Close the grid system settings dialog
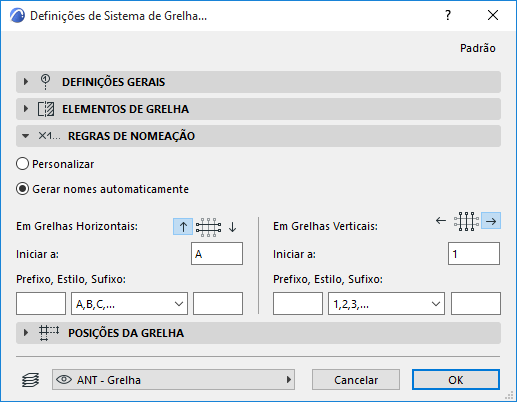This screenshot has height=402, width=517. click(x=493, y=15)
